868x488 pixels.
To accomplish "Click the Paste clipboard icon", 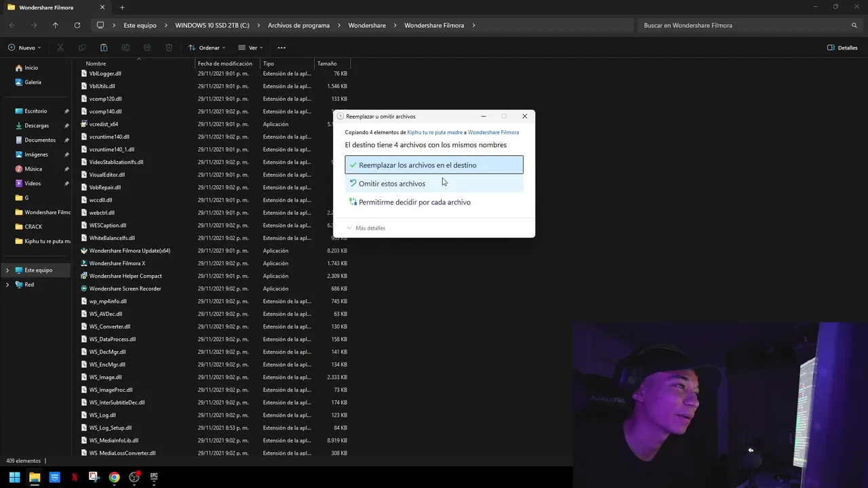I will click(x=104, y=47).
